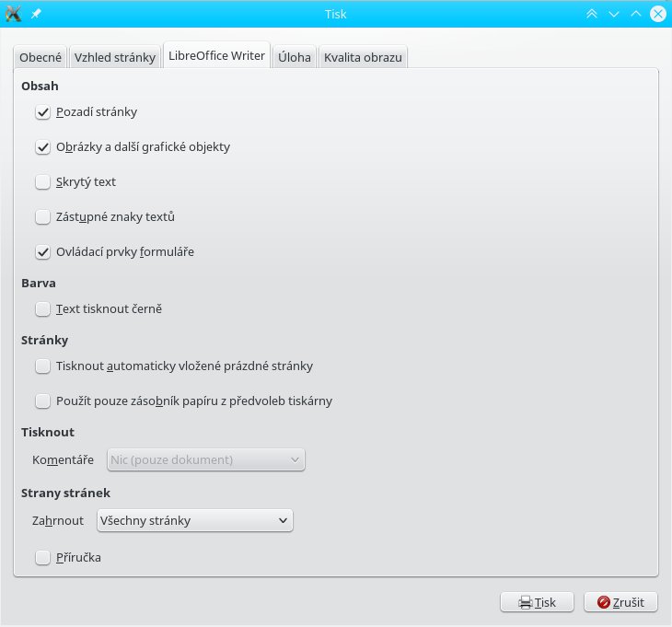
Task: Open the Zahrnout Všechny stránky dropdown
Action: click(x=195, y=521)
